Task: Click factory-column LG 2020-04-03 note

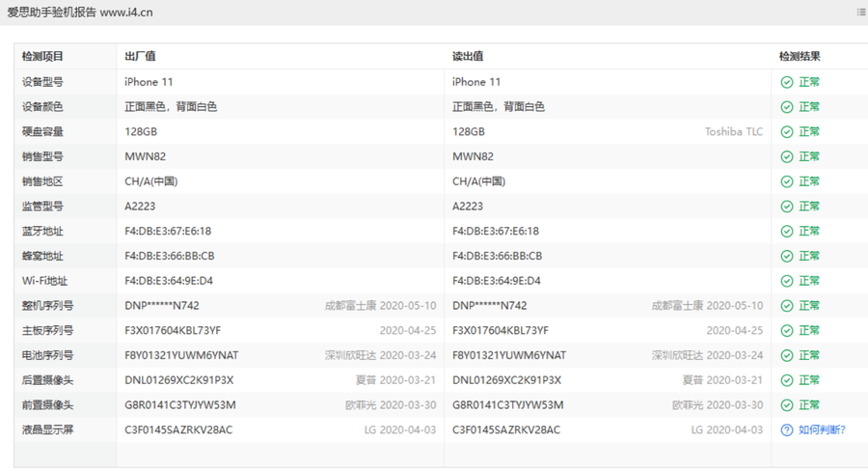Action: tap(400, 430)
